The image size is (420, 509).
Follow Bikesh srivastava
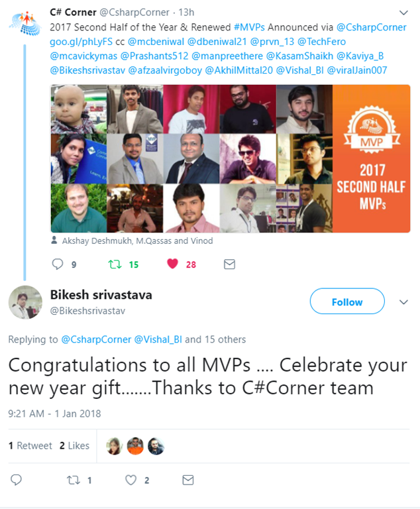(x=346, y=302)
